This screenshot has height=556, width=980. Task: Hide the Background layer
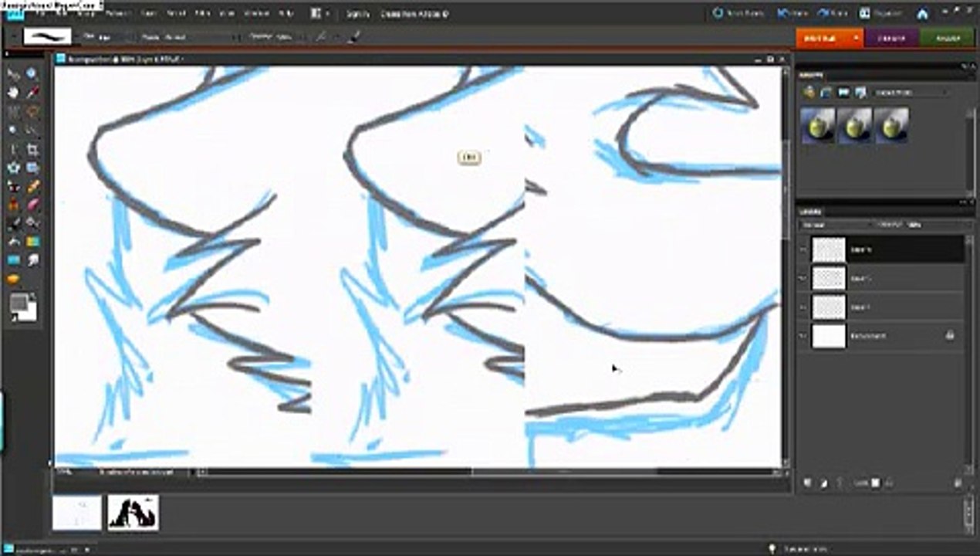point(804,336)
